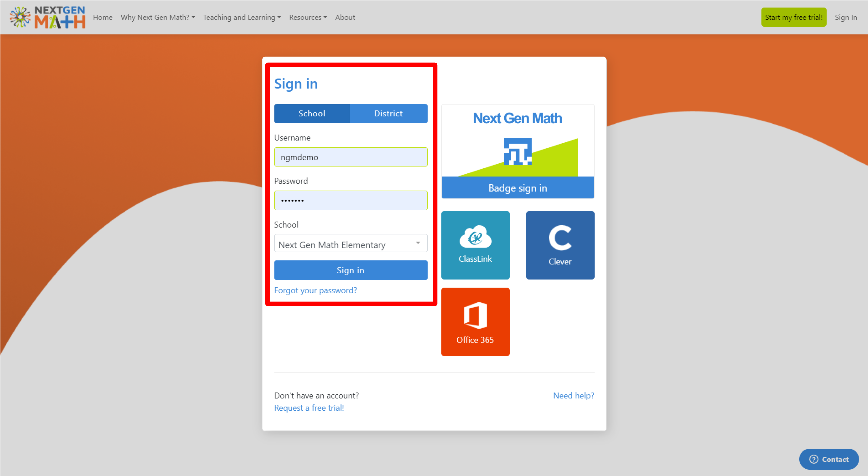Focus the Username input field

[350, 157]
